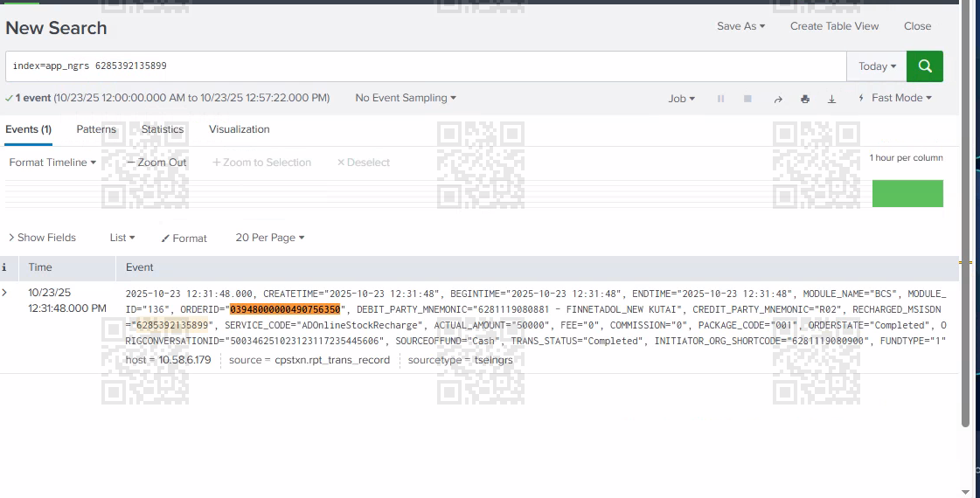Image resolution: width=980 pixels, height=498 pixels.
Task: Open List display dropdown
Action: 122,238
